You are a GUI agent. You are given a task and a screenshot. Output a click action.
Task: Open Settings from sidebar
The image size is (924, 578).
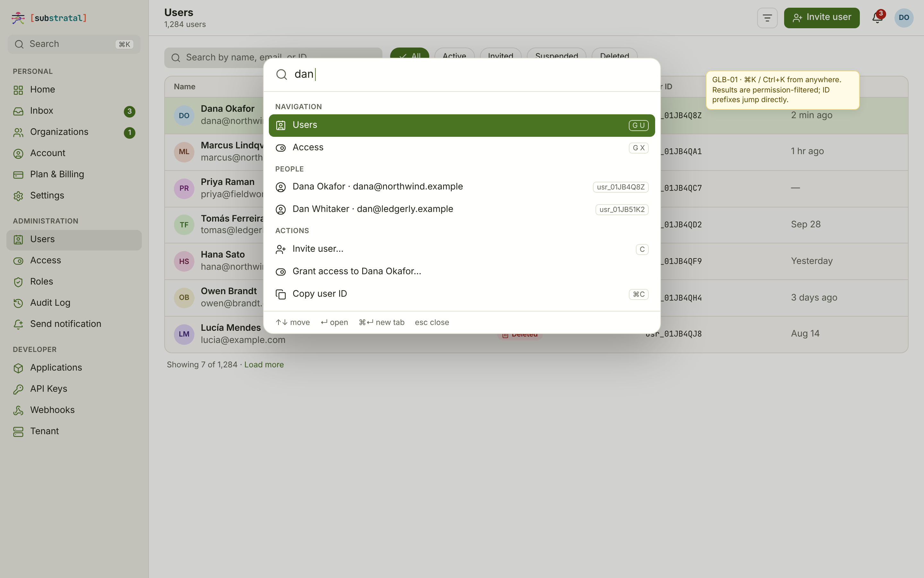coord(74,196)
